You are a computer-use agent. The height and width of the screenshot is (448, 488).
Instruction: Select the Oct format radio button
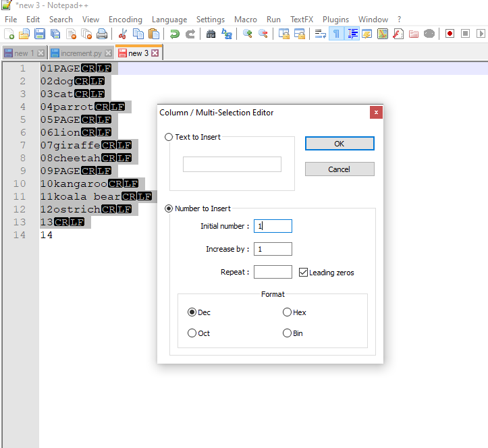pos(192,333)
